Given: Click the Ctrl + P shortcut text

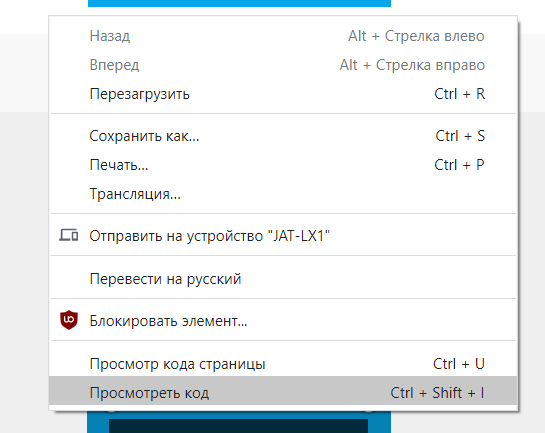Looking at the screenshot, I should pos(459,165).
